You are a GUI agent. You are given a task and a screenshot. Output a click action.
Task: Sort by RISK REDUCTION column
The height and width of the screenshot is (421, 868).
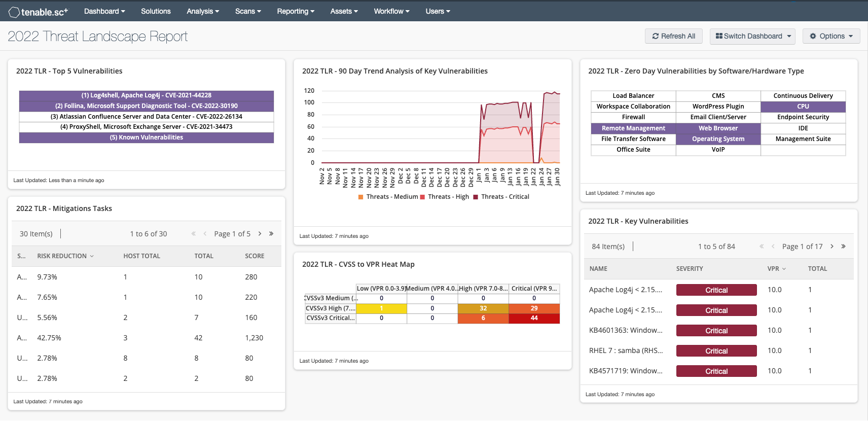point(65,256)
